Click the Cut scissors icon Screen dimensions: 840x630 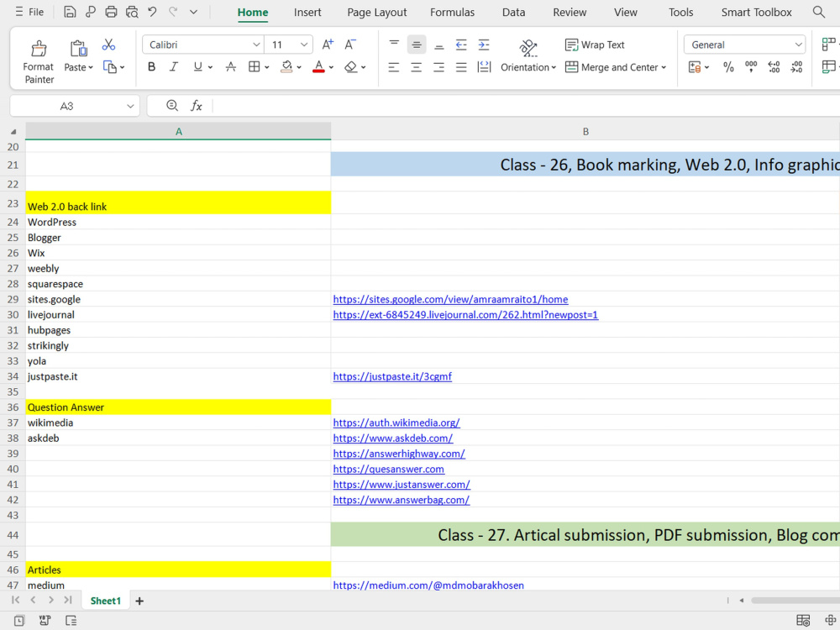108,45
